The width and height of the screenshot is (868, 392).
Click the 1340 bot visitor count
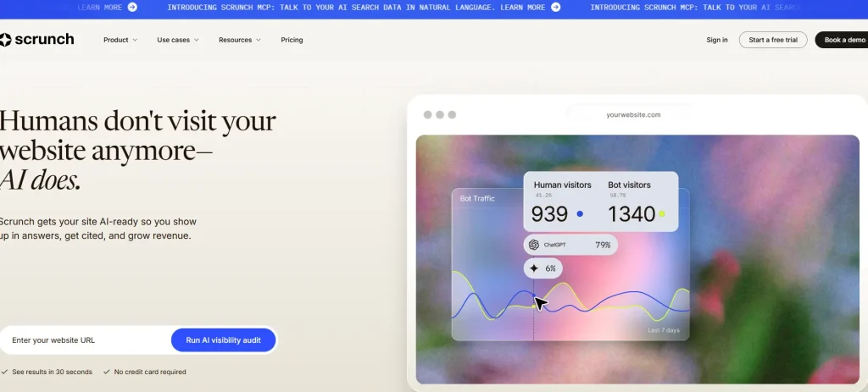point(632,214)
